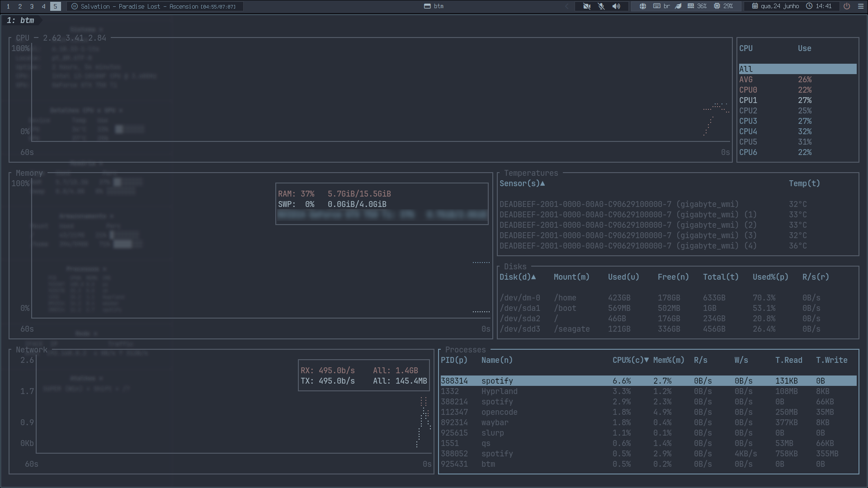Pause the Salvation track in media widget
This screenshot has height=488, width=868.
75,6
